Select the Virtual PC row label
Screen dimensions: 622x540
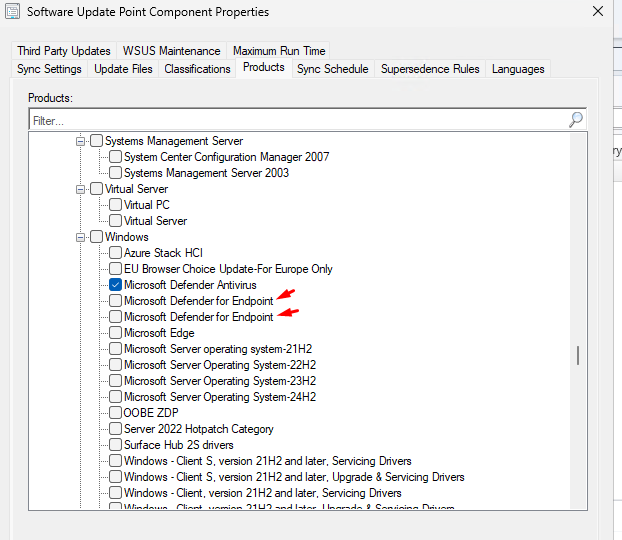point(146,205)
